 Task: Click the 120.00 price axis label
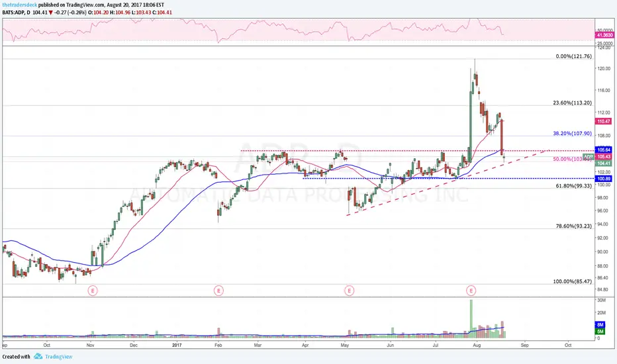604,68
